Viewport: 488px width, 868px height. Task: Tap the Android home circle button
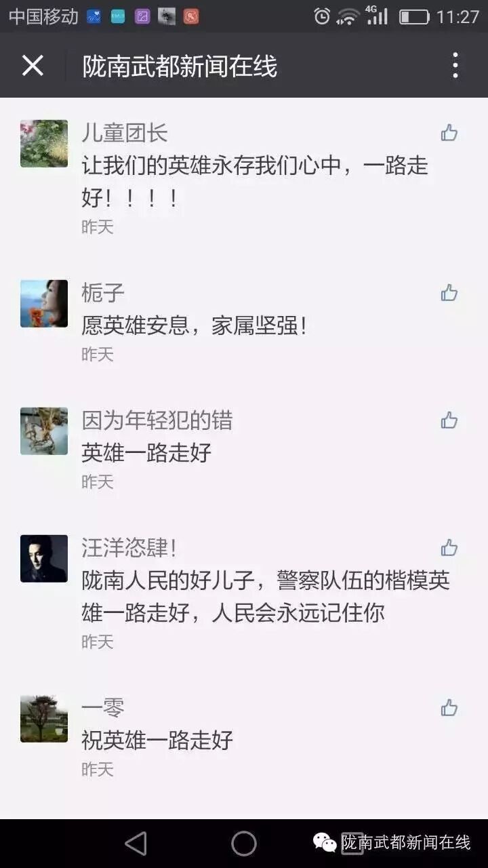[x=244, y=843]
